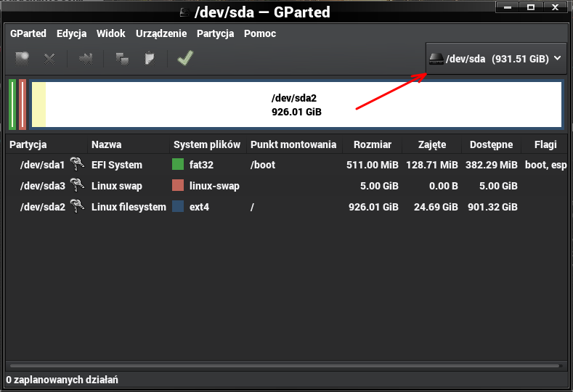573x392 pixels.
Task: Open the Widok menu
Action: click(x=110, y=33)
